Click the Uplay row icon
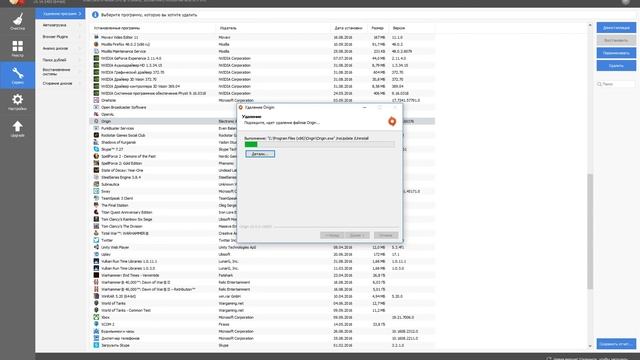 coord(96,254)
